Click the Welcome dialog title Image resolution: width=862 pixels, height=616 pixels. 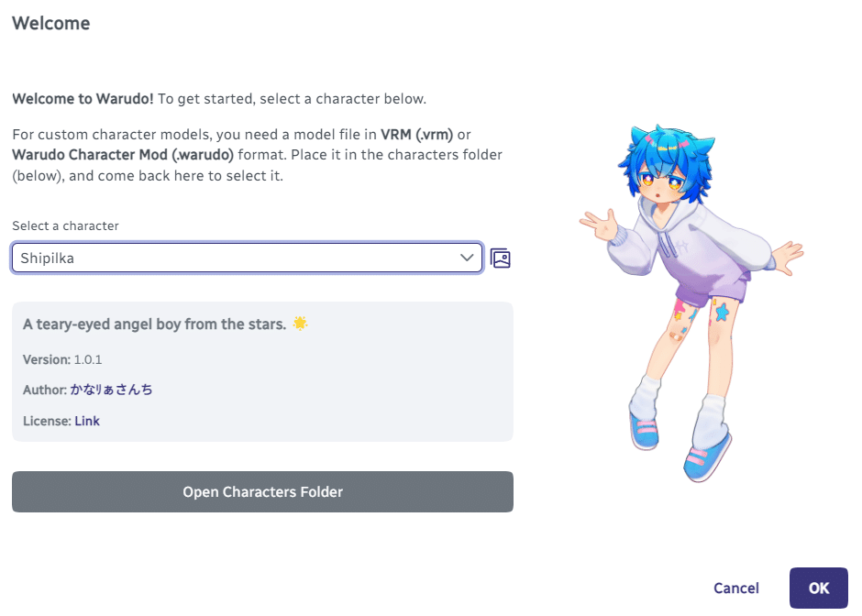click(x=50, y=24)
